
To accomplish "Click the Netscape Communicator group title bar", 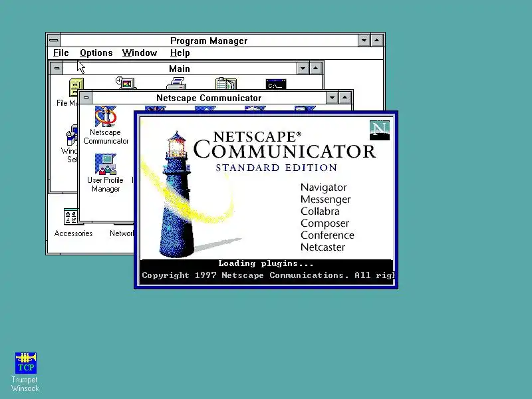I will click(x=209, y=98).
